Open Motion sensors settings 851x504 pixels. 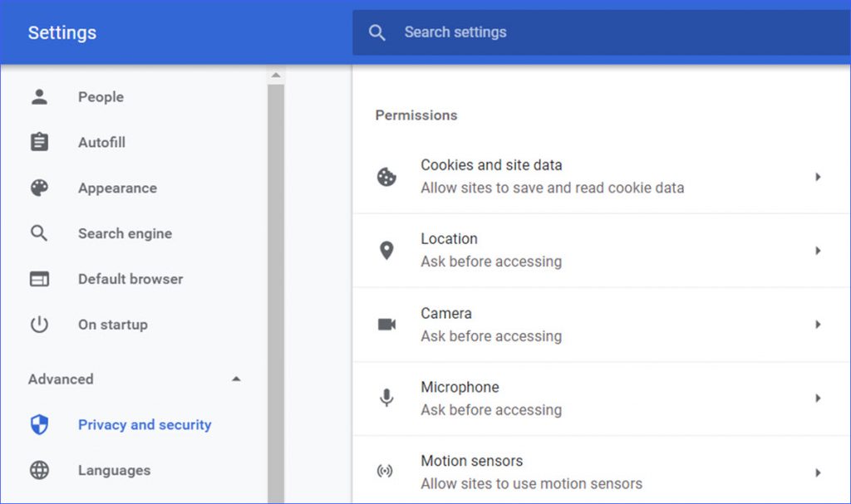point(818,472)
